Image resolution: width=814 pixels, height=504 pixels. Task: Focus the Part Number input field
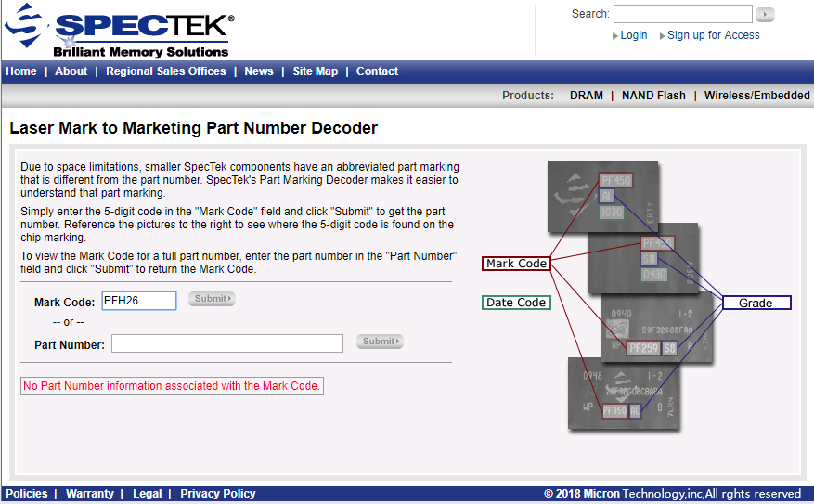227,343
